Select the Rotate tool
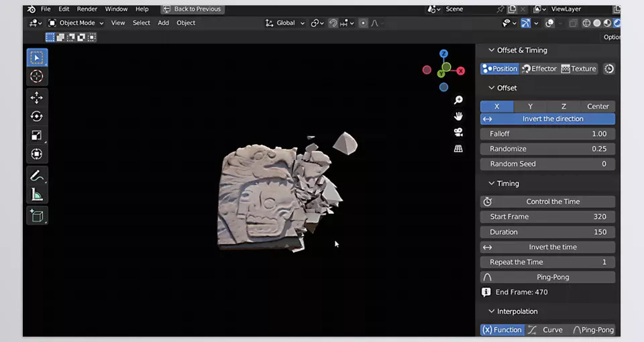This screenshot has width=644, height=342. tap(37, 117)
